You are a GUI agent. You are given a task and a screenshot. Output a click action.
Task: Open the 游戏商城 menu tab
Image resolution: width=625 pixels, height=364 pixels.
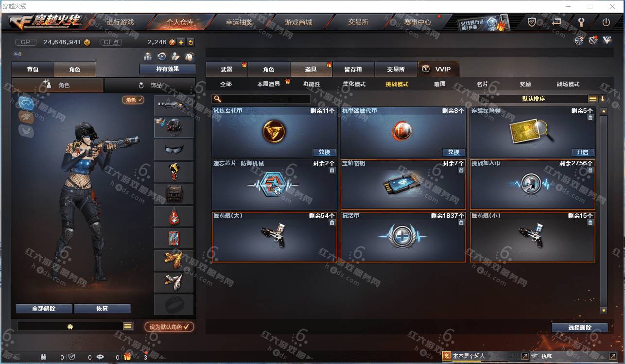[x=298, y=22]
